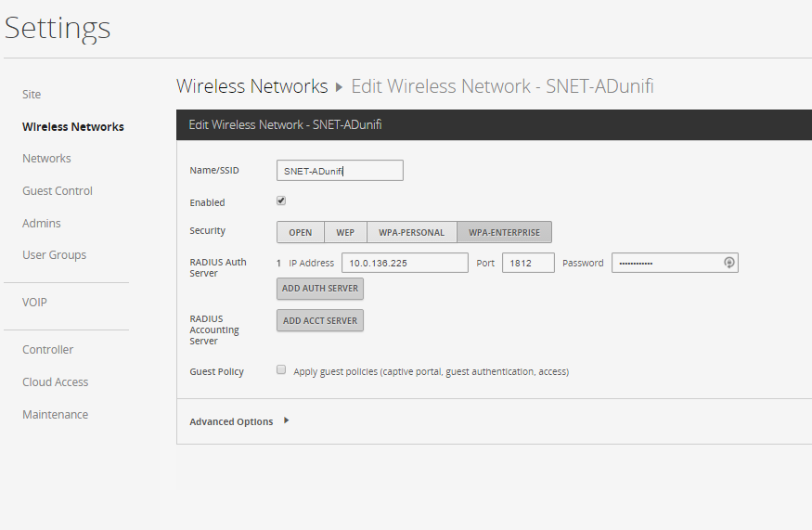Choose WPA-ENTERPRISE security option
812x530 pixels.
click(505, 232)
